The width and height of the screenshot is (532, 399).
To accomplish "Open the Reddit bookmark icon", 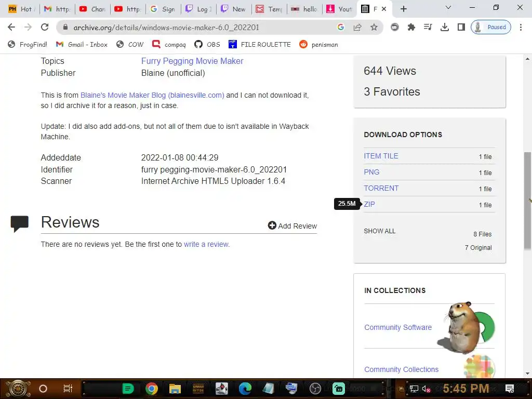I will (303, 45).
